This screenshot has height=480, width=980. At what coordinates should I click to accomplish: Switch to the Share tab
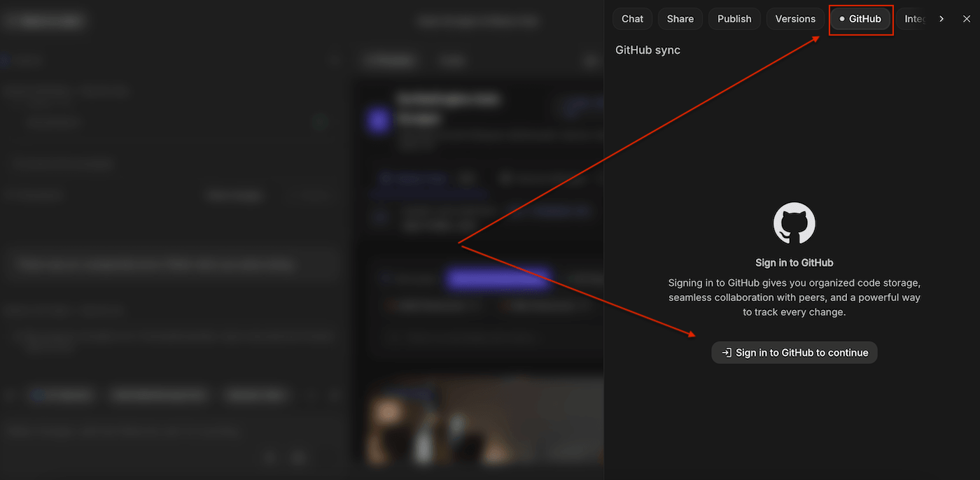(x=680, y=19)
